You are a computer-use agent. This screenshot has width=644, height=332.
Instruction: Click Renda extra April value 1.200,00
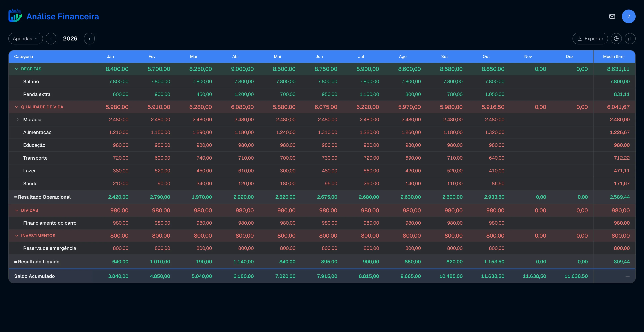(x=244, y=94)
